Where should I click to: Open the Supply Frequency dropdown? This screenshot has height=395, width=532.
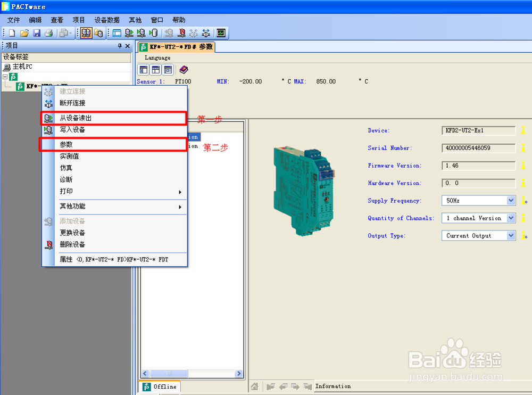tap(511, 200)
